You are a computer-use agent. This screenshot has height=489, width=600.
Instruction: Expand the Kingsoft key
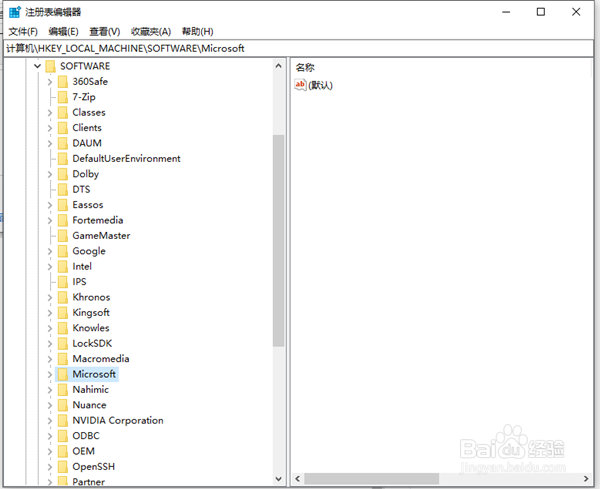[50, 313]
